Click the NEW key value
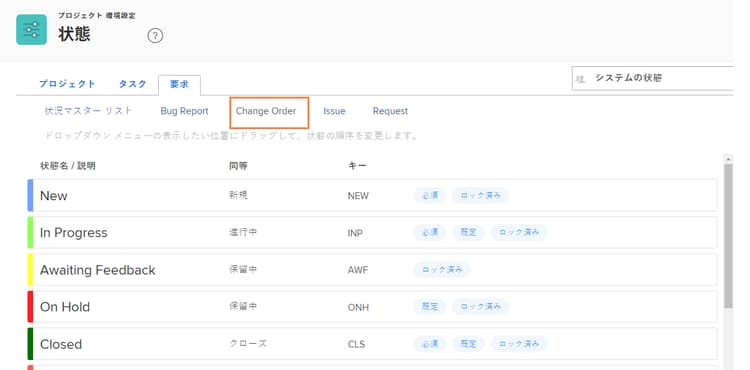This screenshot has height=370, width=750. point(358,196)
